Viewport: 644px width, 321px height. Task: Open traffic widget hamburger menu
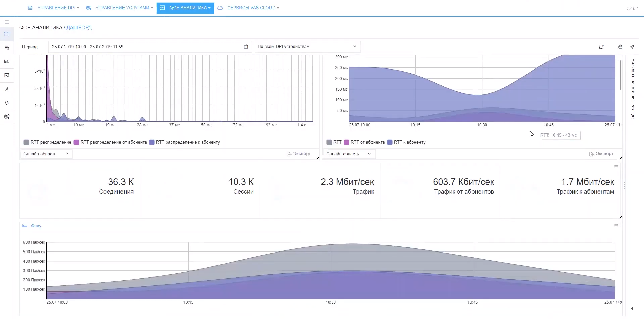[x=616, y=167]
